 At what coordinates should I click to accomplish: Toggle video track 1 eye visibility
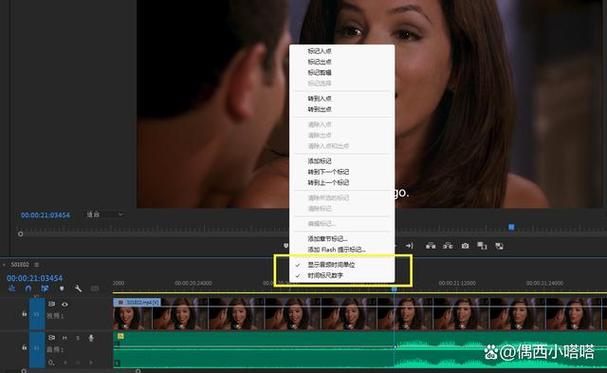[65, 305]
